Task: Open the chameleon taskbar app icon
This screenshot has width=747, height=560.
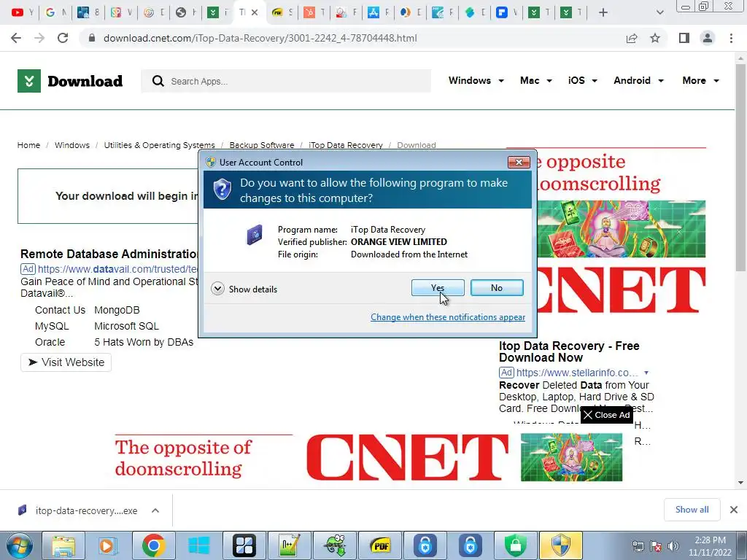Action: tap(335, 545)
